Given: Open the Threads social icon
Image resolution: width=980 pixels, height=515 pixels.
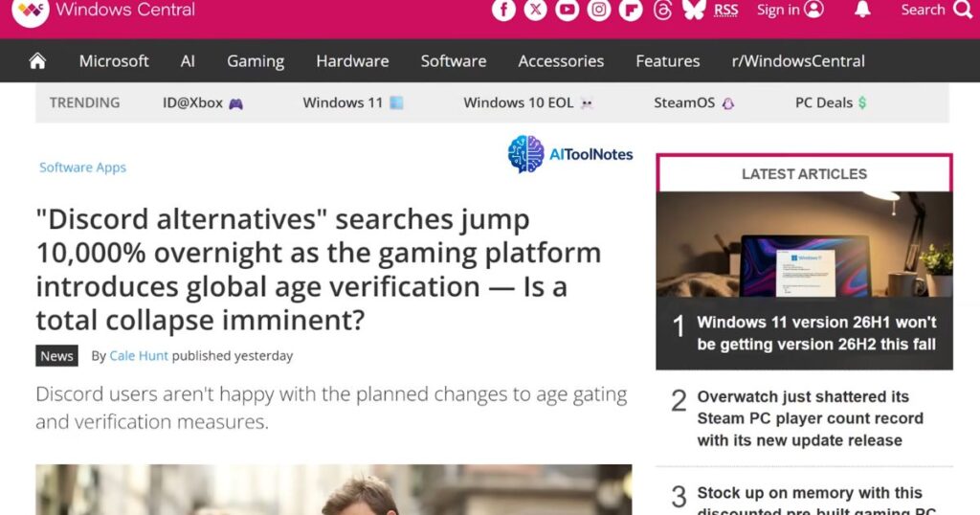Looking at the screenshot, I should [x=662, y=10].
